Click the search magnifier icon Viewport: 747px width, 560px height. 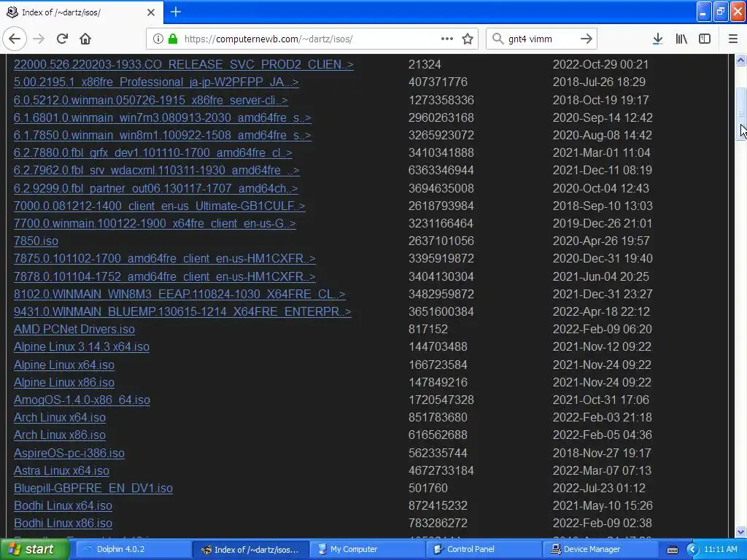coord(498,39)
